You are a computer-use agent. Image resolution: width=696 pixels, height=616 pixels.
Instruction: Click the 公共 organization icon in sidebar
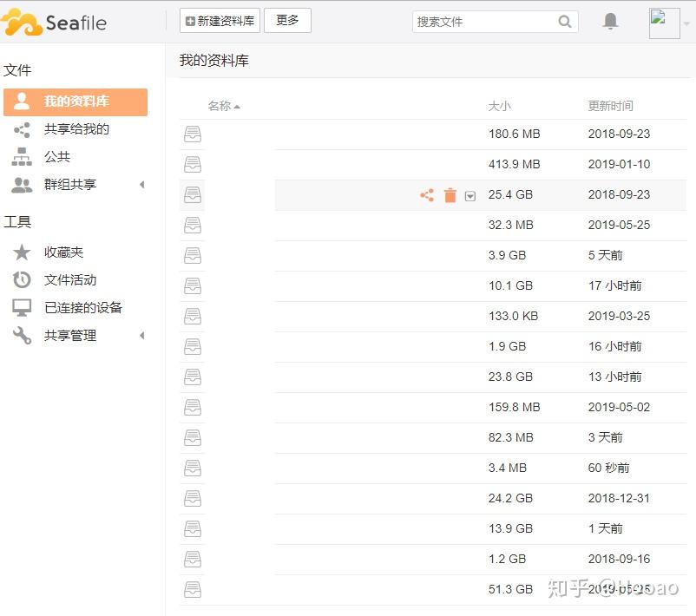point(21,157)
